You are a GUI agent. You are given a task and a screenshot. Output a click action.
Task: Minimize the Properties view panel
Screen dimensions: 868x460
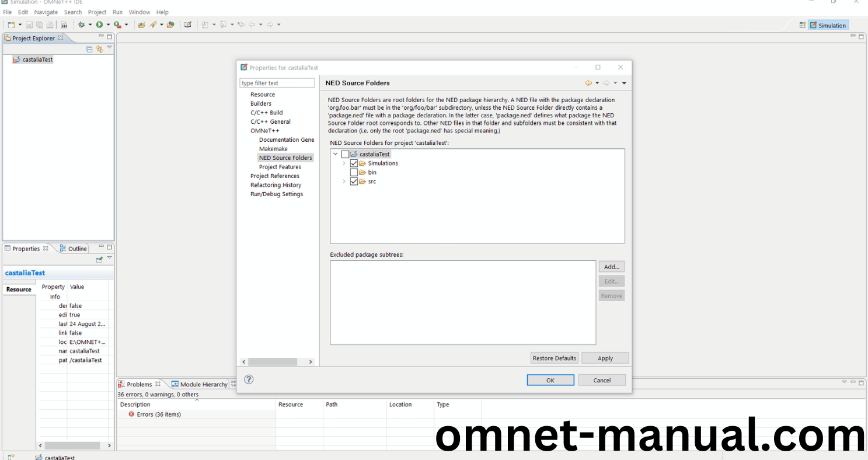pos(101,247)
